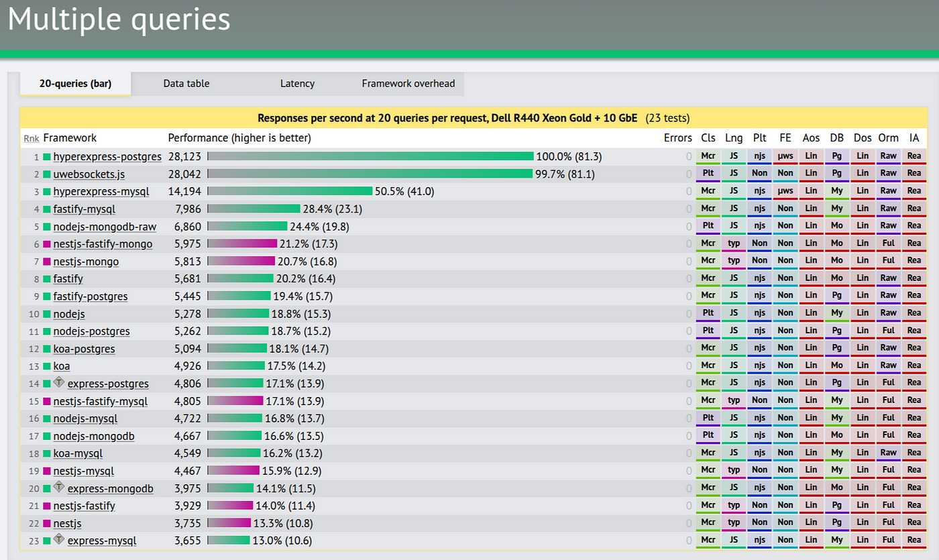Screen dimensions: 939x560
Task: Click the typ language tag for nestjs-fastify-mongo
Action: (x=734, y=243)
